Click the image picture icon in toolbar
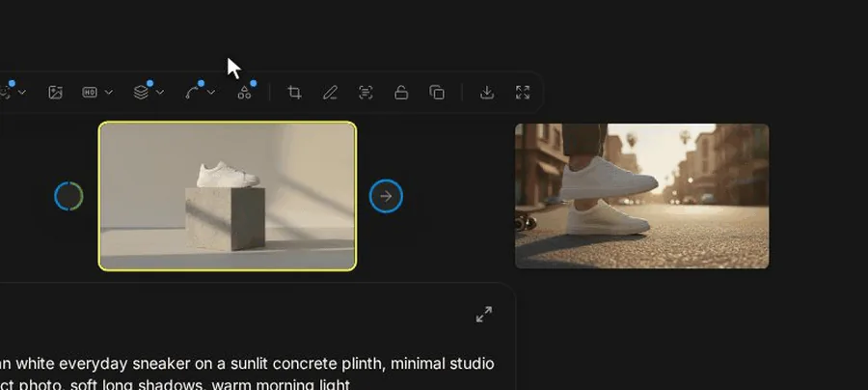868x390 pixels. click(55, 93)
